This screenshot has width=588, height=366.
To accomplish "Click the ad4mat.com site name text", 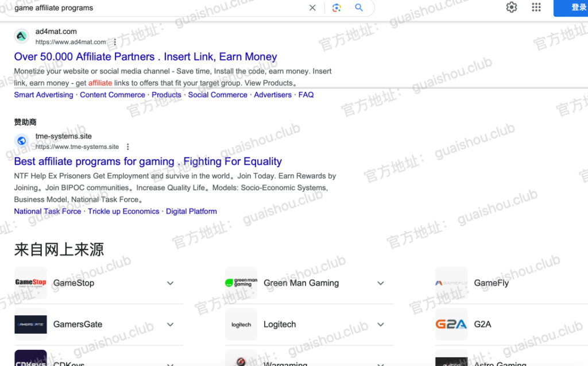I will pyautogui.click(x=56, y=32).
